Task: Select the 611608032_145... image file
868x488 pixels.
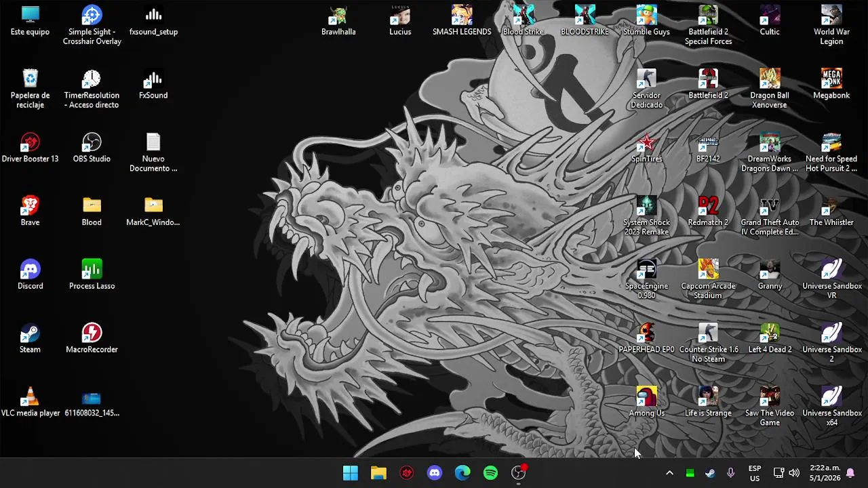Action: pyautogui.click(x=92, y=403)
